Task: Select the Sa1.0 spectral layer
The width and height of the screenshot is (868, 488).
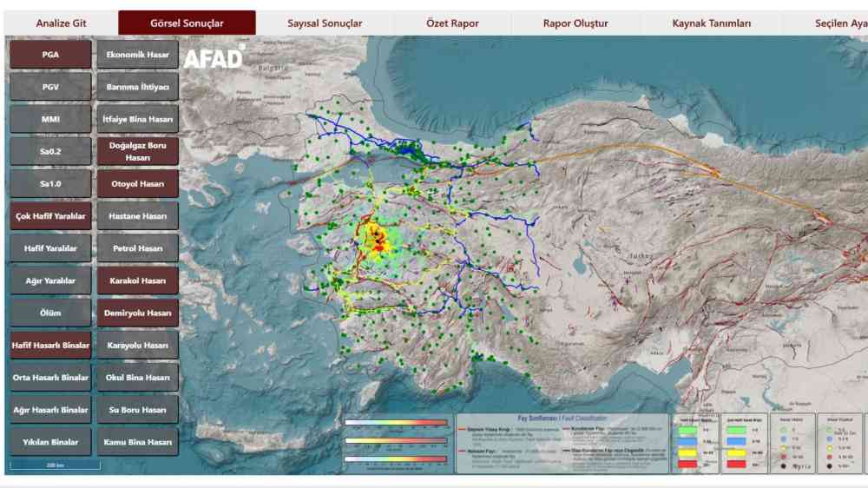Action: click(x=50, y=183)
